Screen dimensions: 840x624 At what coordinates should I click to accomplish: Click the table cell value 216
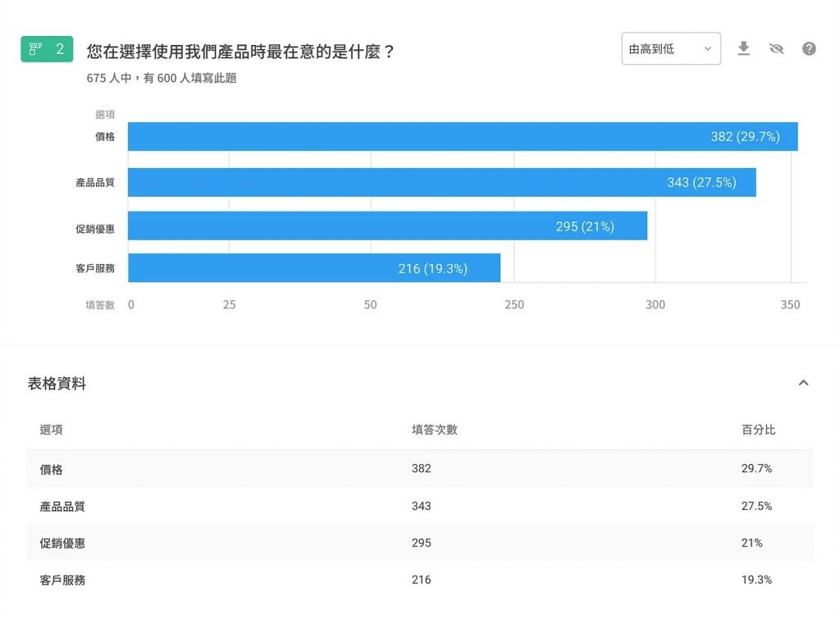point(421,580)
